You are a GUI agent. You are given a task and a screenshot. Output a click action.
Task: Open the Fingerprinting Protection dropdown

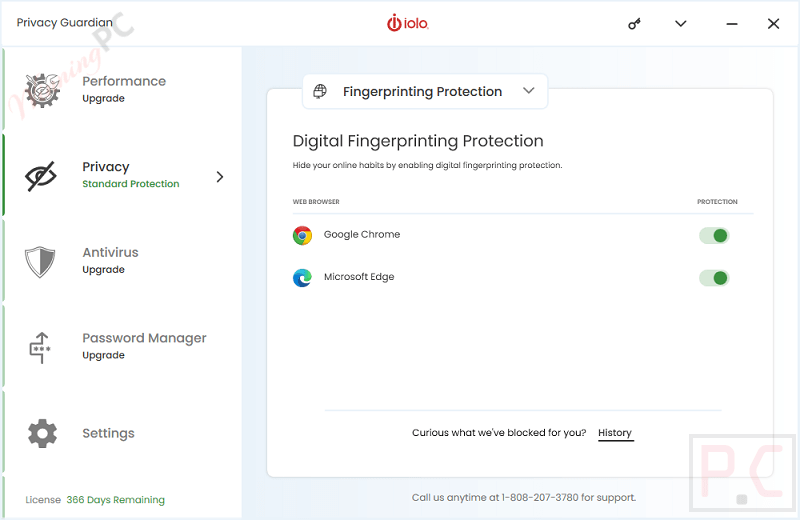tap(425, 91)
